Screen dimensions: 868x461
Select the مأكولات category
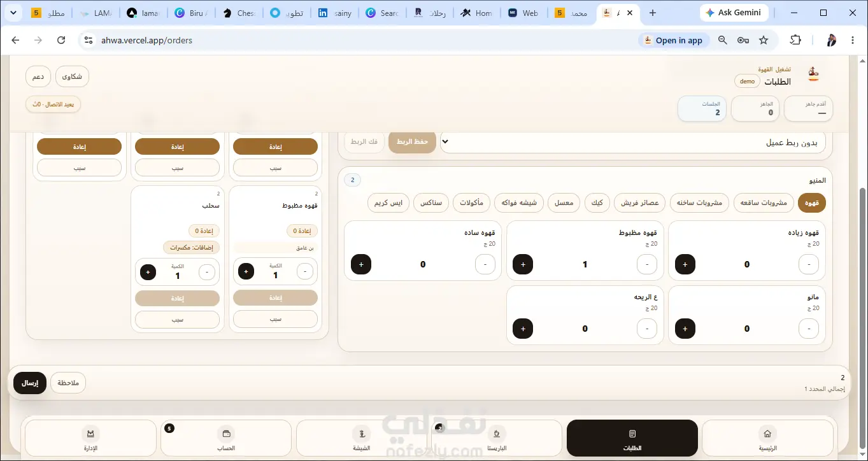[x=471, y=203]
